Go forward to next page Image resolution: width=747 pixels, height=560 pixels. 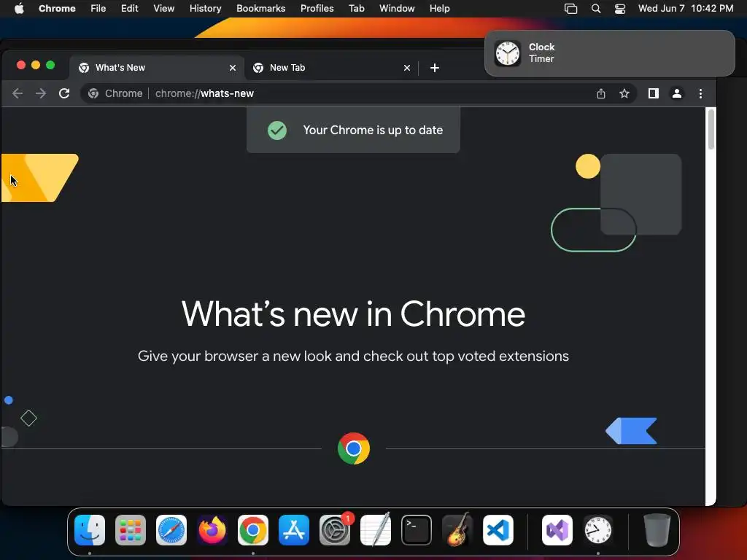(x=41, y=93)
